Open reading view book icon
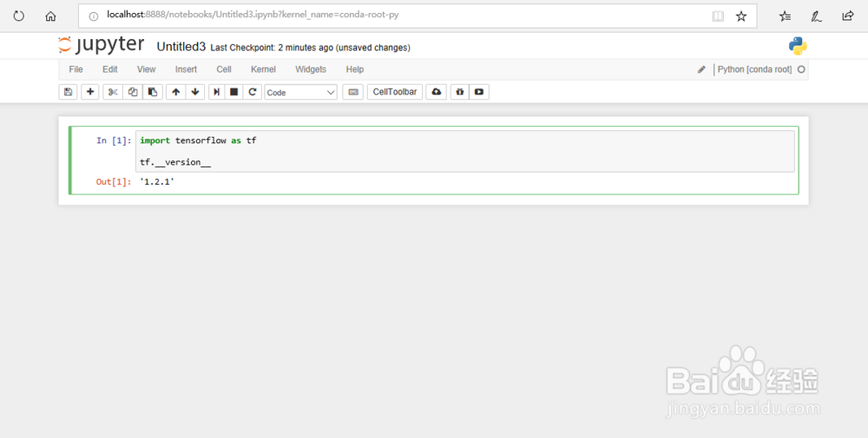868x438 pixels. coord(718,16)
